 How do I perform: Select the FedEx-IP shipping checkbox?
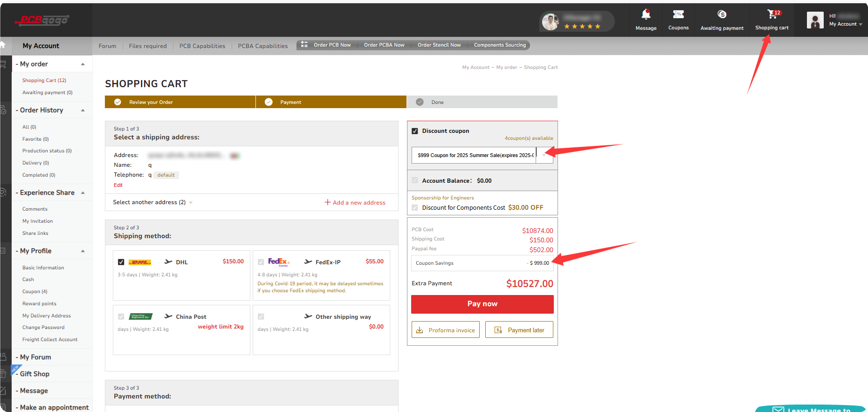pyautogui.click(x=261, y=262)
